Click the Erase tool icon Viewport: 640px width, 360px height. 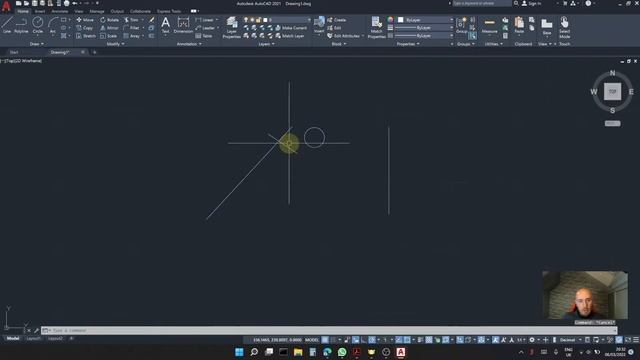(x=151, y=20)
